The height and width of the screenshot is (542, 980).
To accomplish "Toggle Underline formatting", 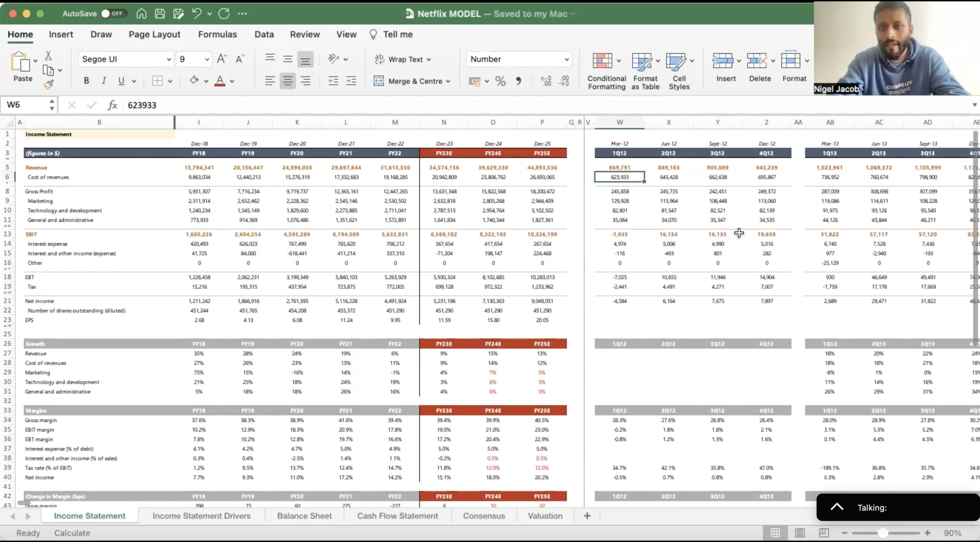I will 121,81.
